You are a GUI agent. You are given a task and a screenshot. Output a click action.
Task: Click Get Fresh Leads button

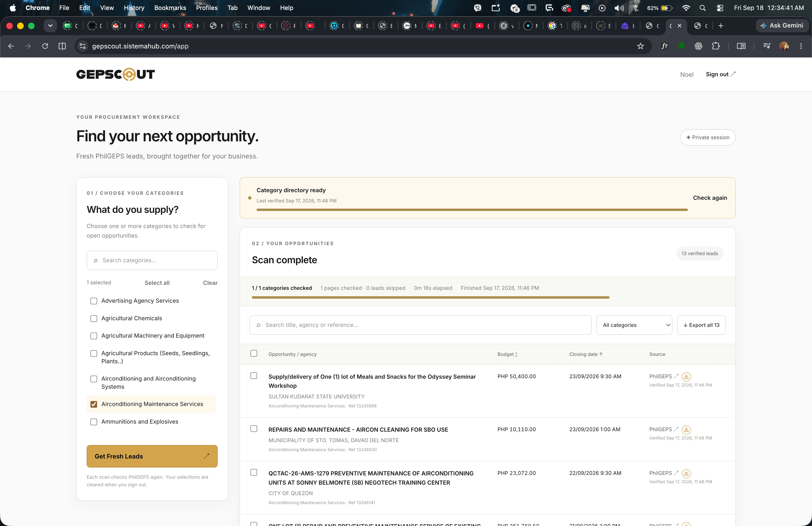pyautogui.click(x=152, y=456)
